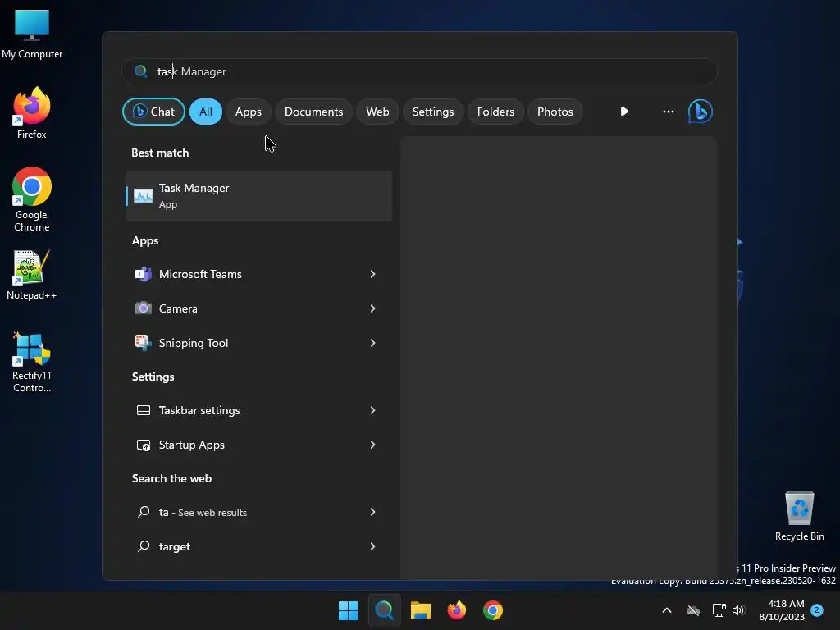
Task: Switch to the Folders filter tab
Action: click(x=495, y=112)
